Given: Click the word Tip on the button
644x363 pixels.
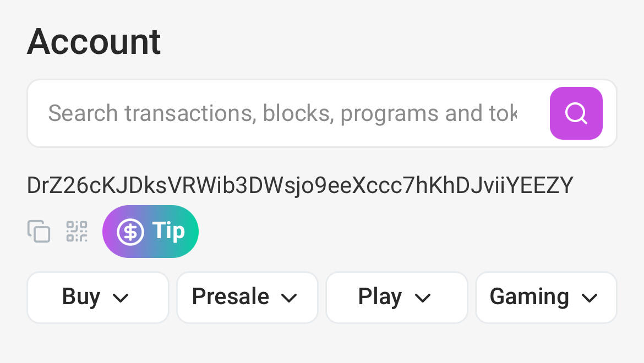Looking at the screenshot, I should click(168, 231).
